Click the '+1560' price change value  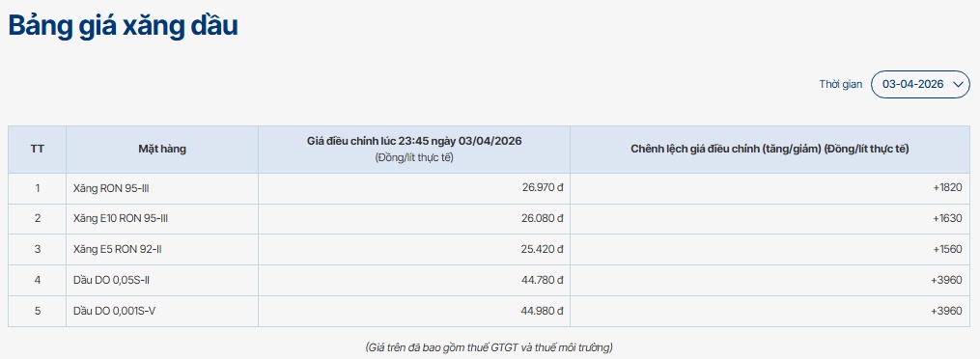[947, 249]
